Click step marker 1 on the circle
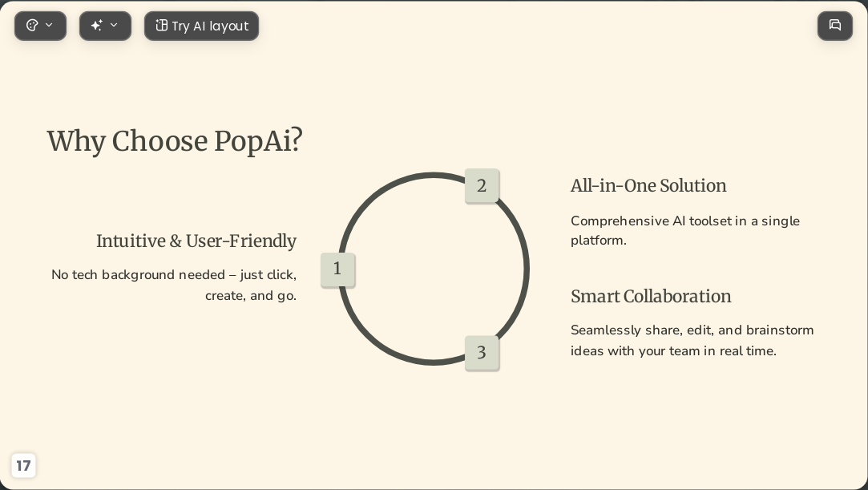 click(x=337, y=269)
